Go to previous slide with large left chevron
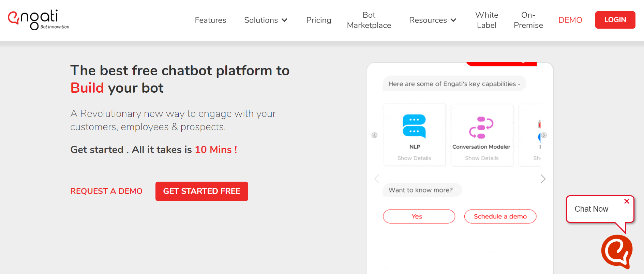644x274 pixels. tap(377, 179)
